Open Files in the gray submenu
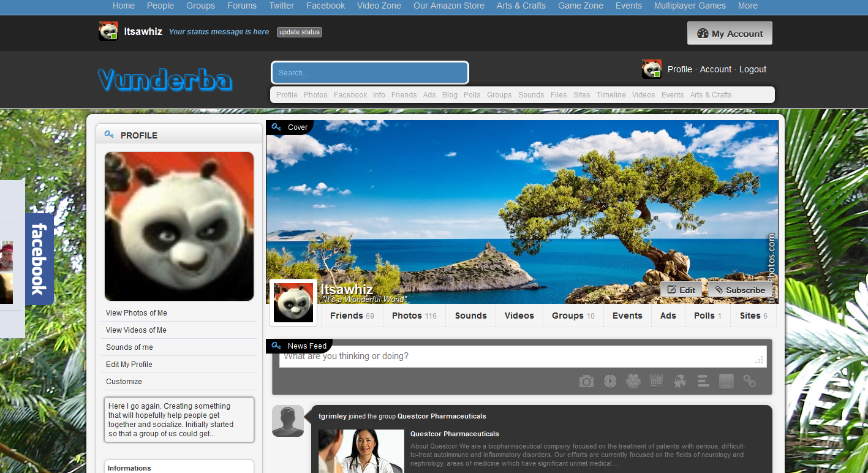Viewport: 868px width, 473px height. click(x=559, y=95)
